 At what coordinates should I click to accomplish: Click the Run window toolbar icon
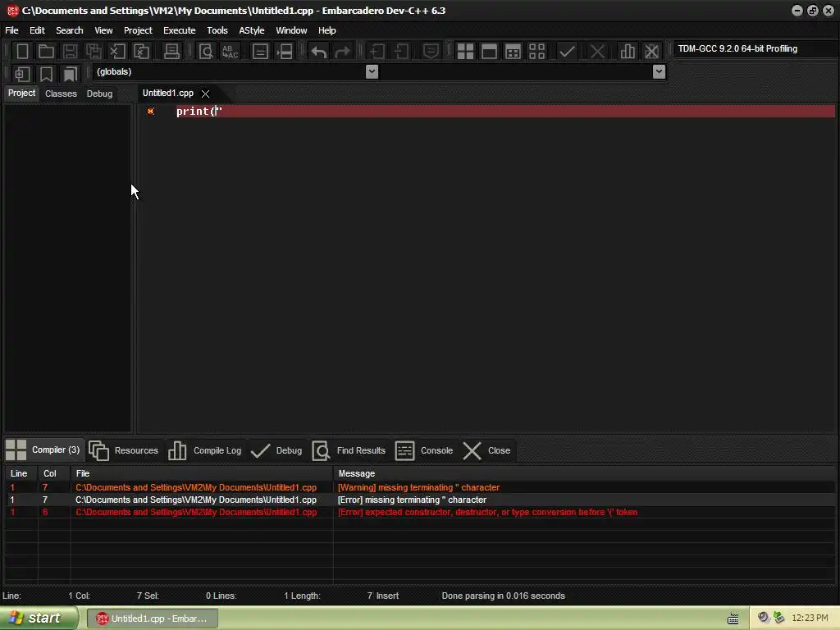coord(489,52)
